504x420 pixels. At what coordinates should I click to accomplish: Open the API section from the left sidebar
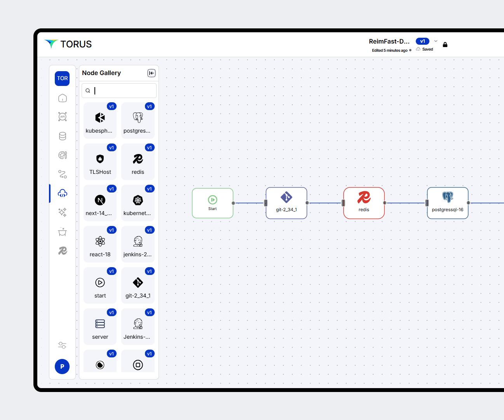tap(62, 117)
